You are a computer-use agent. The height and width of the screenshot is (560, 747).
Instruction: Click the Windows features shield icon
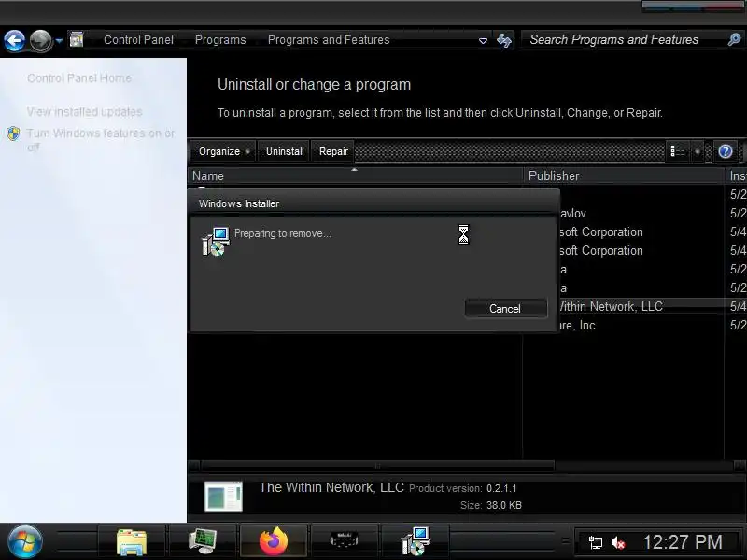(13, 133)
